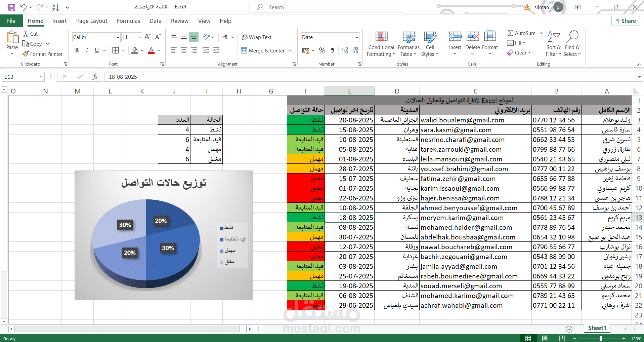Open the number format dropdown showing Date
The width and height of the screenshot is (644, 342).
[357, 37]
